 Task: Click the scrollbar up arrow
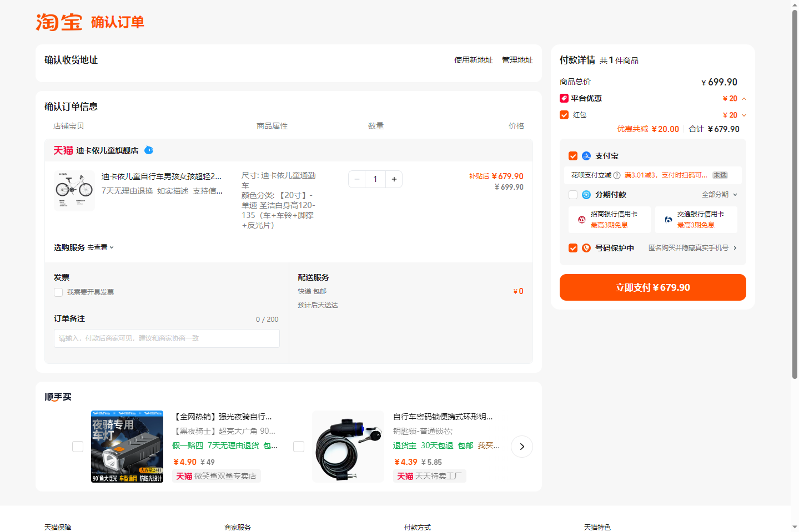coord(795,4)
